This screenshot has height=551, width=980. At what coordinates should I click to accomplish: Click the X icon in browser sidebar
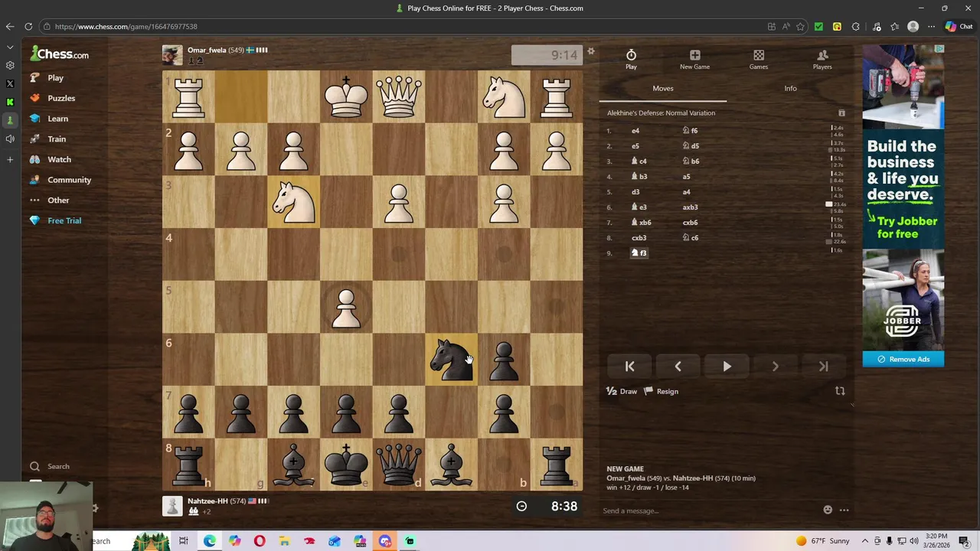pyautogui.click(x=10, y=83)
